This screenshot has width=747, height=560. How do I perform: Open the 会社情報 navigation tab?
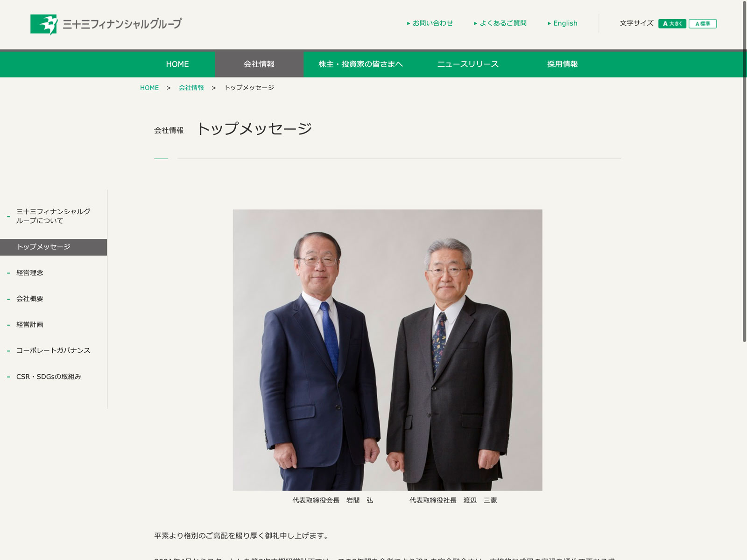pos(259,64)
